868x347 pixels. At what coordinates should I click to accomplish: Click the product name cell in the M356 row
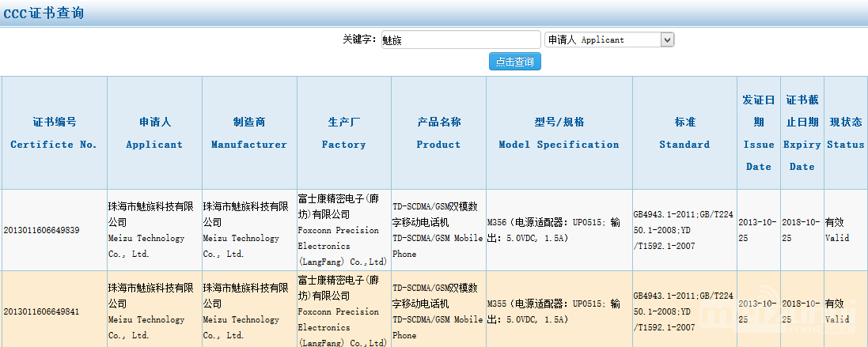(439, 230)
